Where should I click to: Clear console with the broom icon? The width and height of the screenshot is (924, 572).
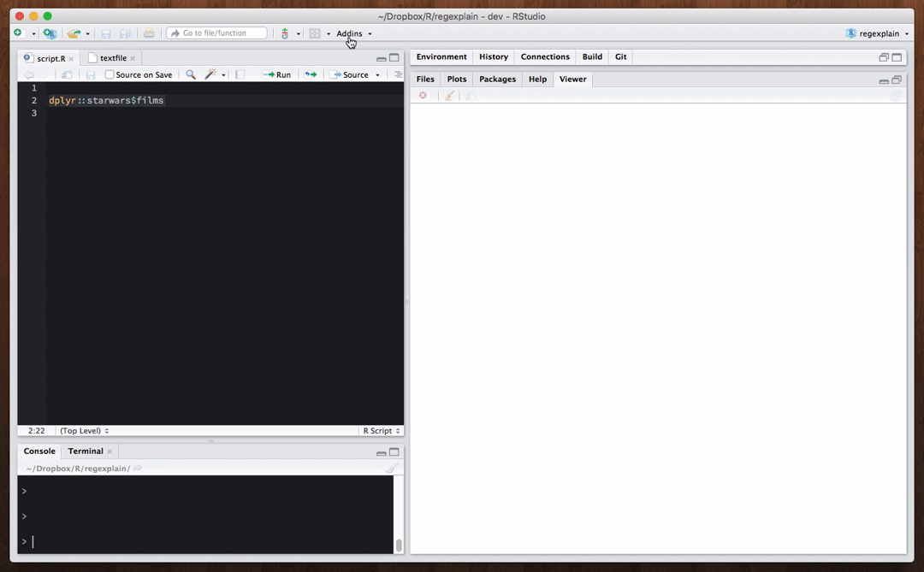click(391, 469)
